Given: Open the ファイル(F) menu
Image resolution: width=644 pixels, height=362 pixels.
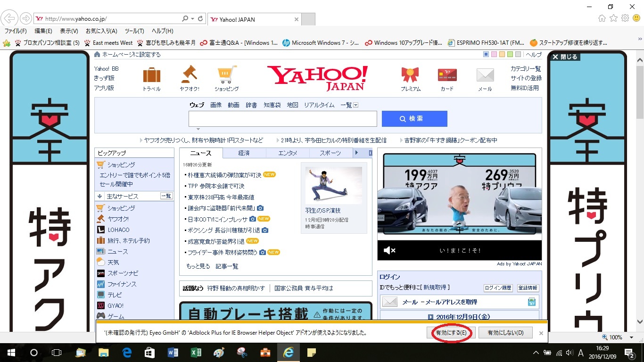Looking at the screenshot, I should (x=15, y=31).
